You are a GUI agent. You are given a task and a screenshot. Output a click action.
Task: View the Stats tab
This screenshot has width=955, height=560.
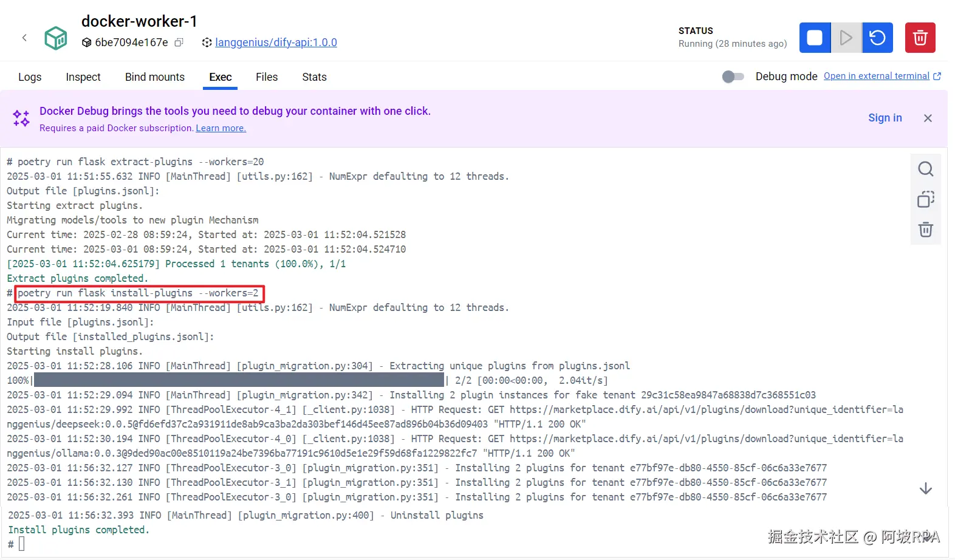point(314,77)
